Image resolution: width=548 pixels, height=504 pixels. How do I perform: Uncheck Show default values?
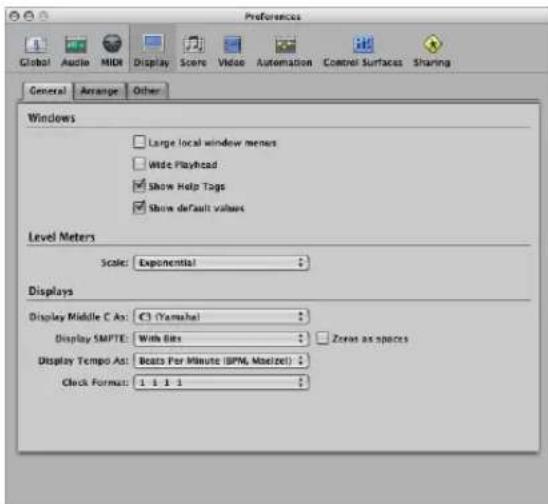tap(139, 208)
